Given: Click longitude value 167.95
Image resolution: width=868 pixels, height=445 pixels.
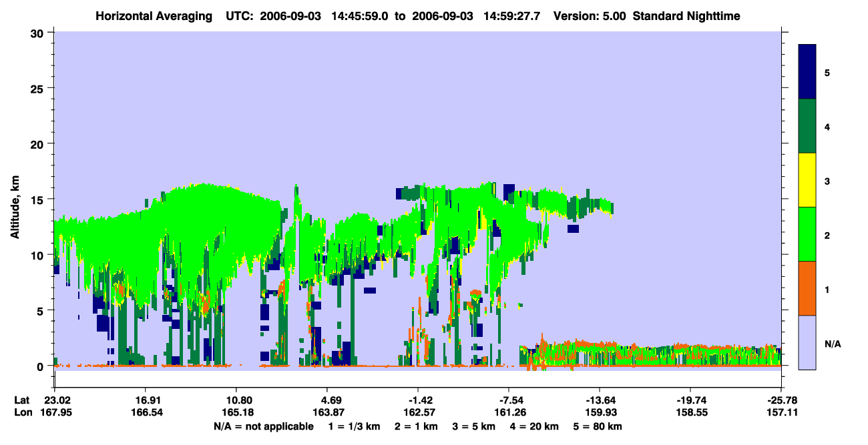Looking at the screenshot, I should [x=55, y=413].
